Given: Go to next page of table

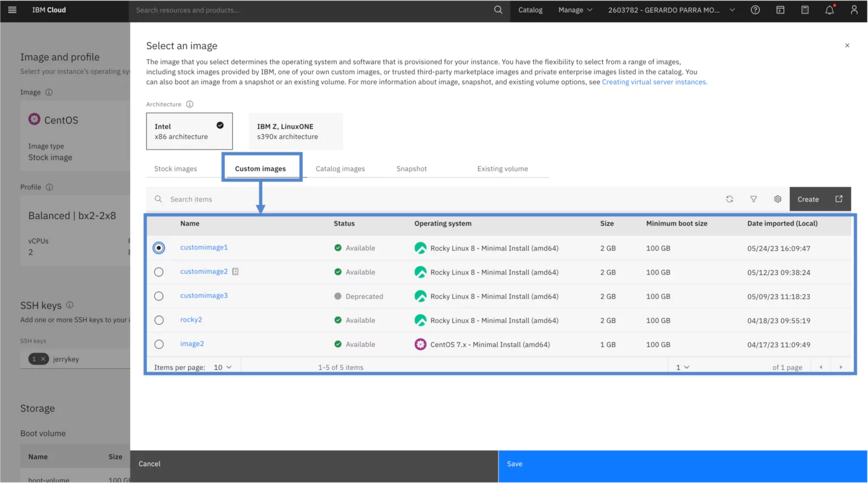Looking at the screenshot, I should pyautogui.click(x=841, y=367).
